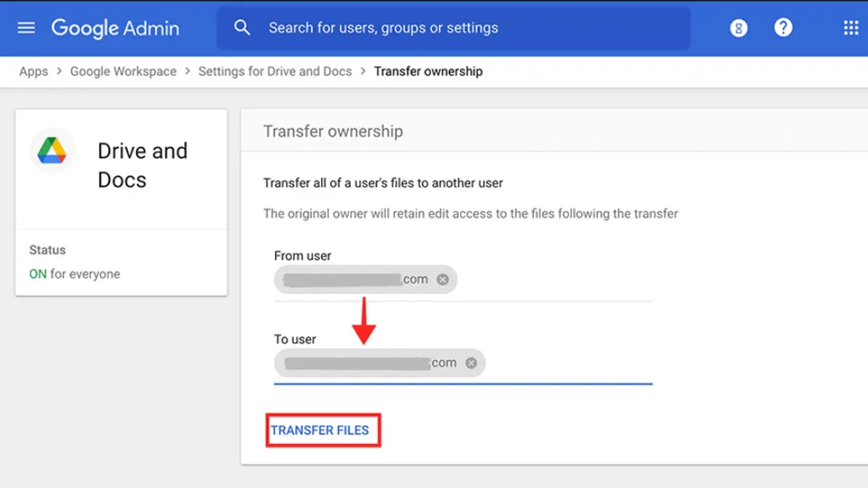Click the Transfer ownership section header
The width and height of the screenshot is (868, 488).
[x=333, y=132]
